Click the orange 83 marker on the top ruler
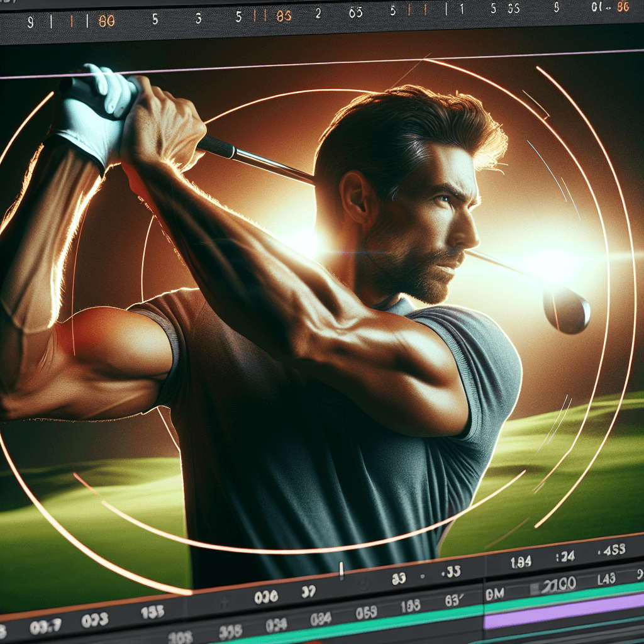Image resolution: width=644 pixels, height=644 pixels. pos(283,16)
